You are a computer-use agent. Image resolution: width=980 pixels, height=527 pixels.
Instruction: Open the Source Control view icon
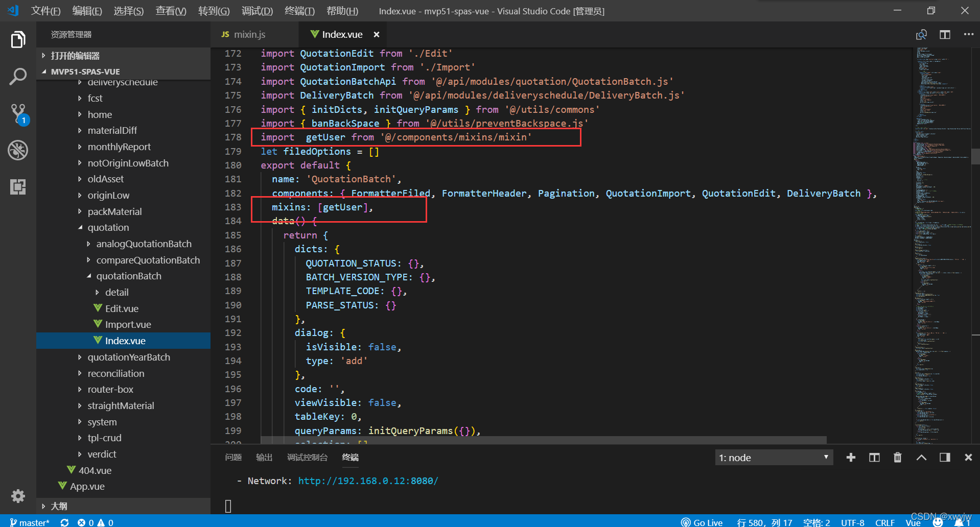pyautogui.click(x=19, y=114)
